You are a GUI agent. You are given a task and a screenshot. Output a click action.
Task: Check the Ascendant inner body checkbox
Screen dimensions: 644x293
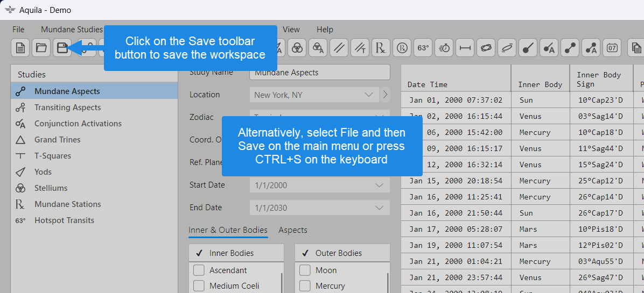click(199, 270)
